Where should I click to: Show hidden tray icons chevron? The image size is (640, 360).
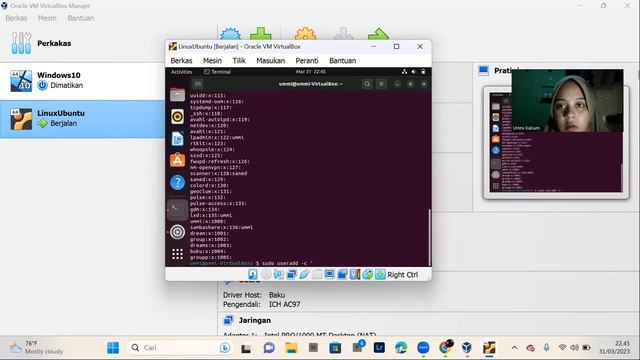click(514, 348)
